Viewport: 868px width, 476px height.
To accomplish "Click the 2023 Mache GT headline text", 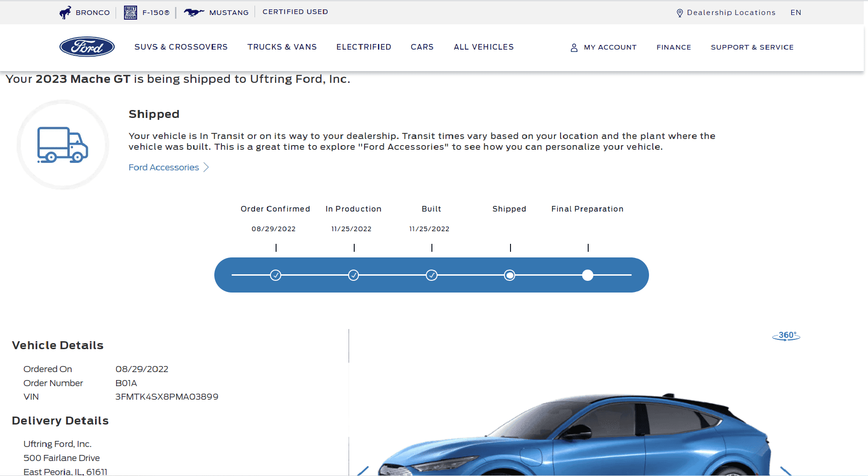I will [83, 79].
